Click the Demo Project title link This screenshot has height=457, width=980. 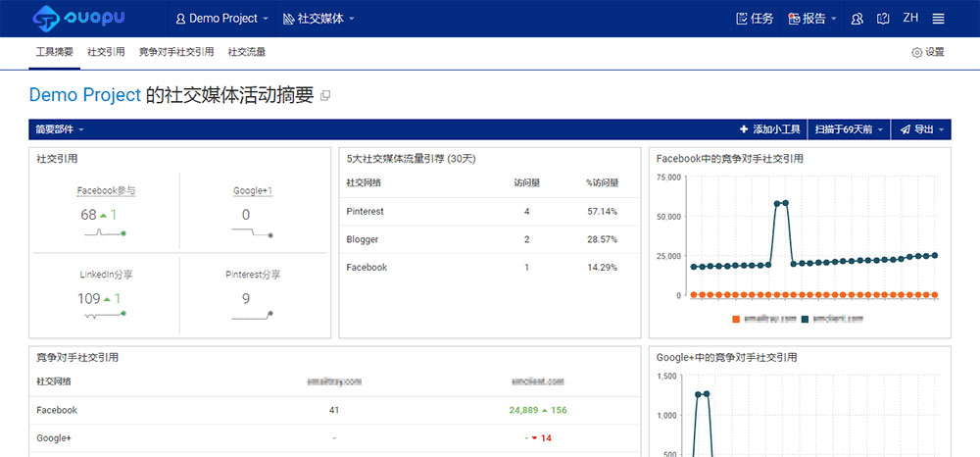click(x=84, y=95)
